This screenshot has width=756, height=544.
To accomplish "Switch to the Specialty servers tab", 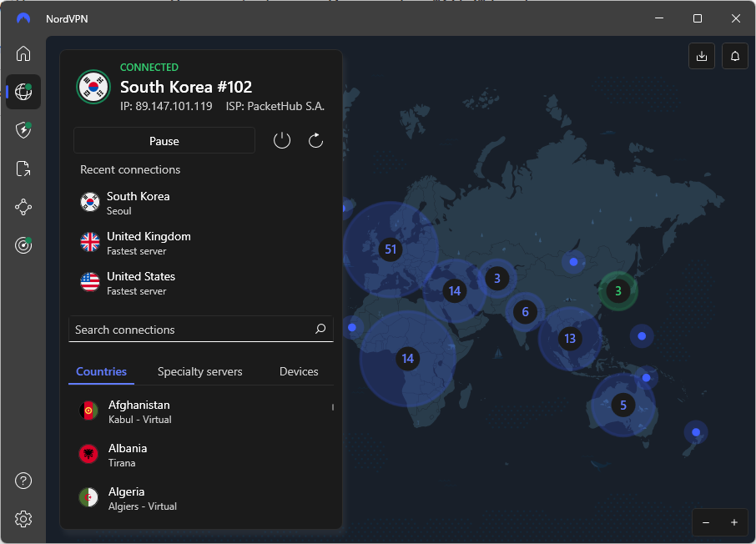I will (x=199, y=371).
